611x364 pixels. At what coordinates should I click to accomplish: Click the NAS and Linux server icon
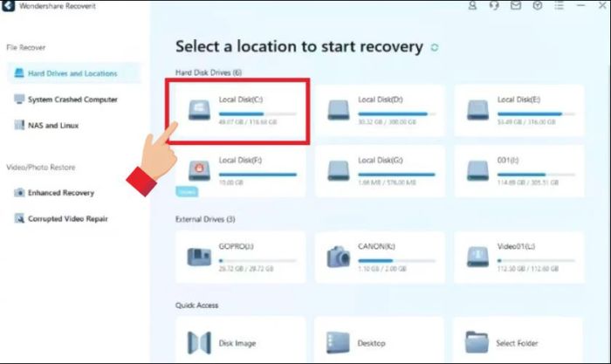coord(19,125)
